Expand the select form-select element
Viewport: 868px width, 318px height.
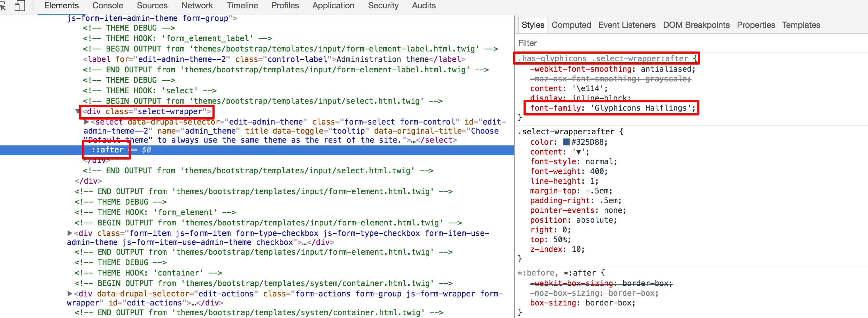[86, 122]
